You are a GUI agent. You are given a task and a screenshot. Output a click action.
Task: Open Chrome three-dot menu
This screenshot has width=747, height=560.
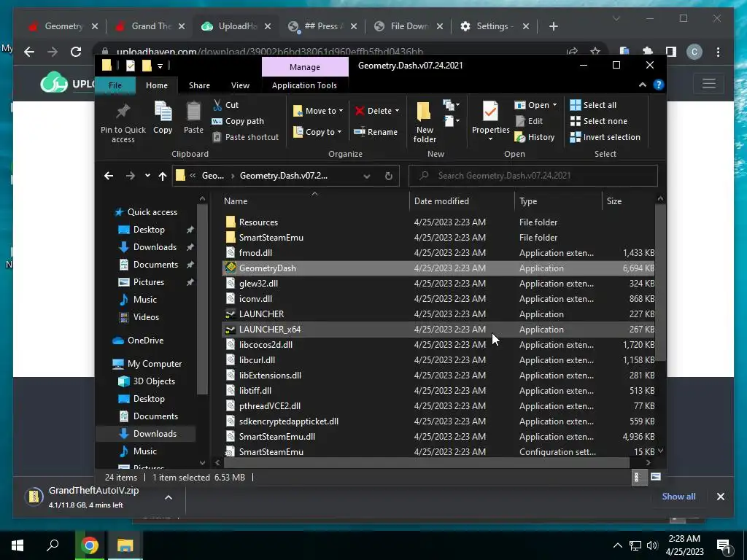click(x=718, y=52)
